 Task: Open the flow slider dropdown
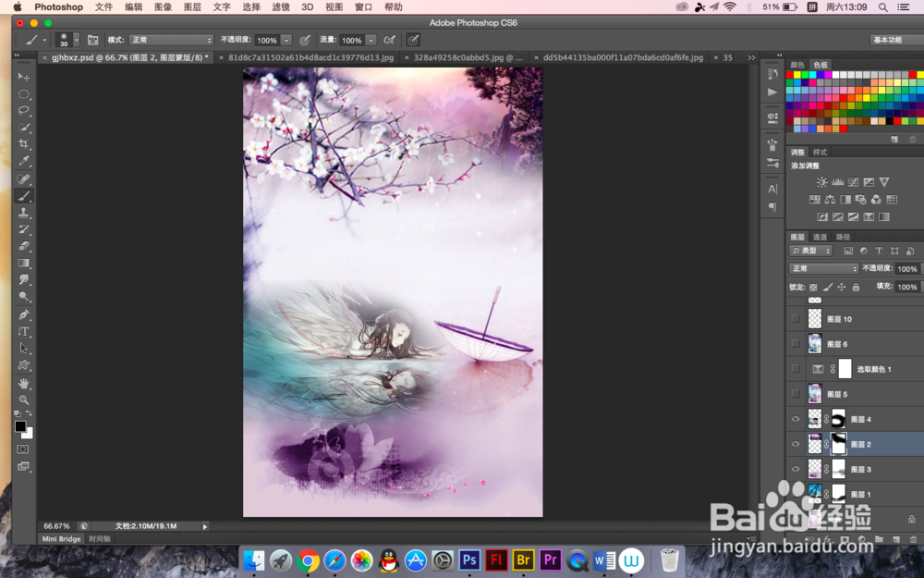coord(371,40)
